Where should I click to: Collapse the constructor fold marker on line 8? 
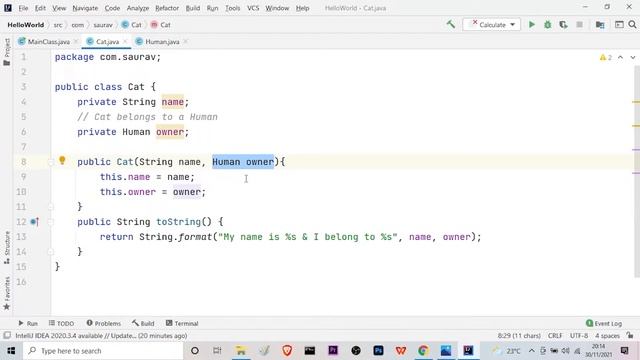tap(51, 162)
